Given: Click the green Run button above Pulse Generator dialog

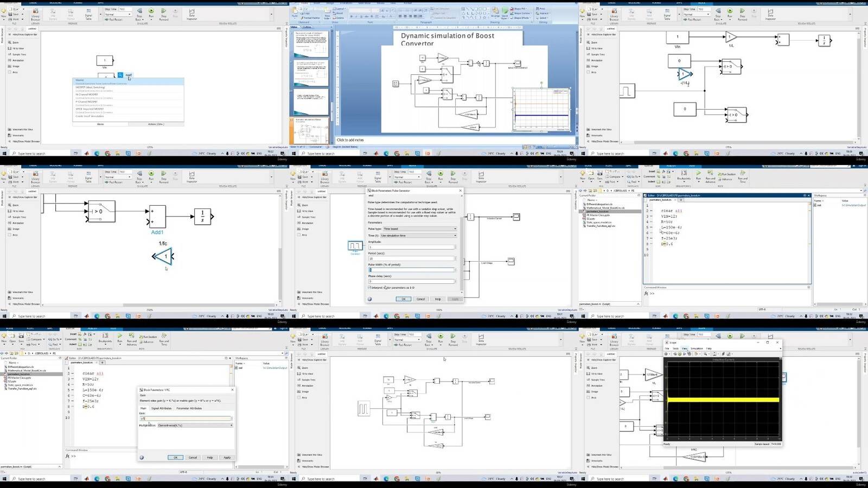Looking at the screenshot, I should (x=441, y=173).
